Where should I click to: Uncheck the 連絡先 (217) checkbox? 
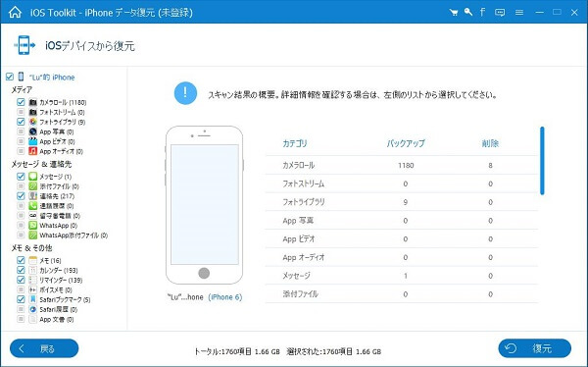21,195
